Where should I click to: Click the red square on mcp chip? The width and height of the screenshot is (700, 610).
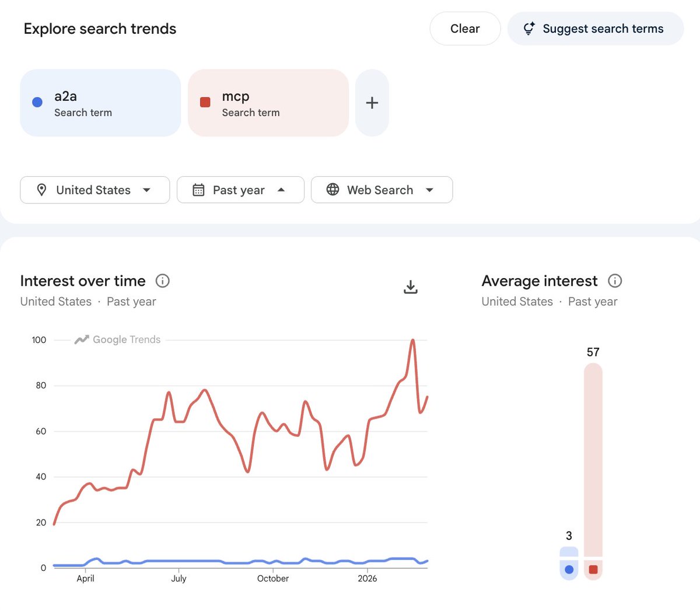pos(205,102)
